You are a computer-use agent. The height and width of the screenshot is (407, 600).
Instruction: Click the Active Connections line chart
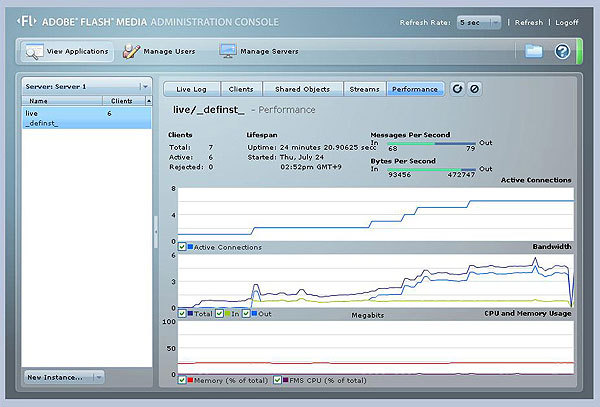[376, 214]
